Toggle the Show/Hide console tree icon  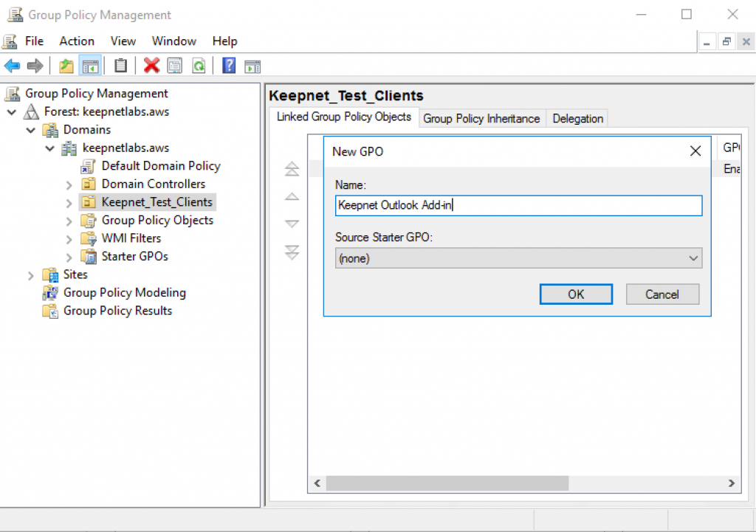pyautogui.click(x=90, y=66)
